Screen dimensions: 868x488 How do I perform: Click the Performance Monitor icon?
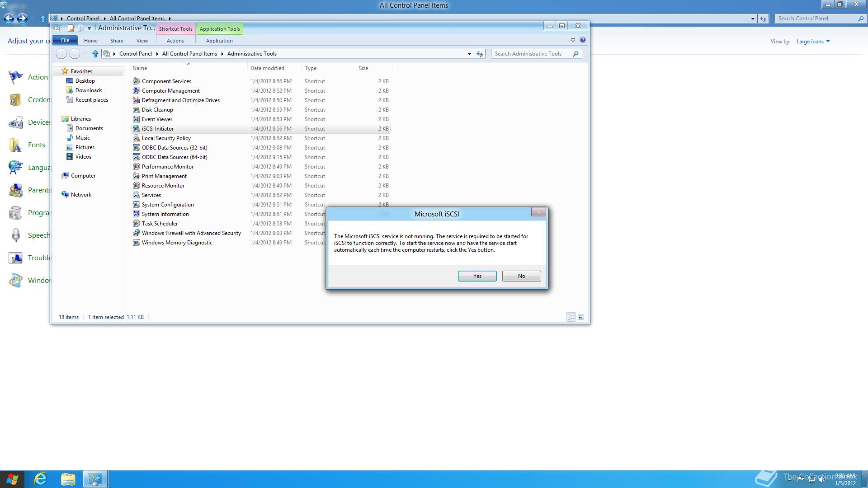(136, 167)
